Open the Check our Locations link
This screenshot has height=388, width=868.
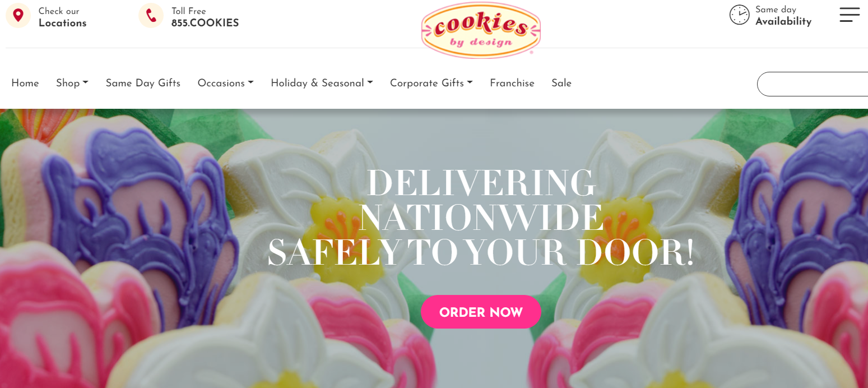62,17
